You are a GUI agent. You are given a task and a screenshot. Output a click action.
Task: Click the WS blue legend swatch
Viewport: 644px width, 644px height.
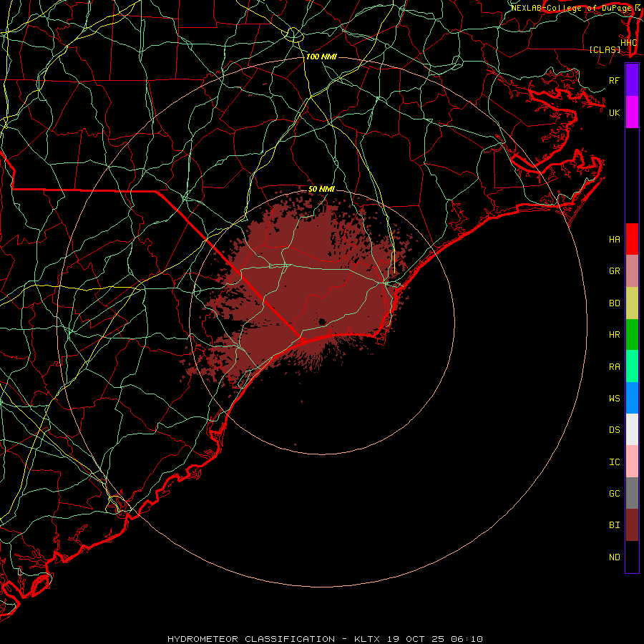(632, 398)
